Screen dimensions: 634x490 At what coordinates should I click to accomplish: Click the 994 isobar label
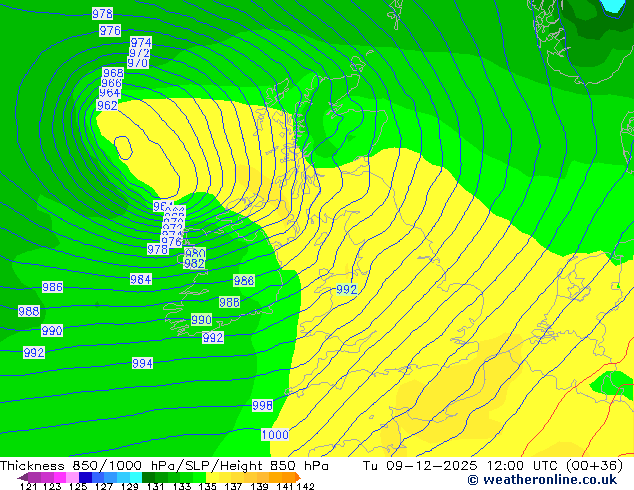tap(142, 363)
